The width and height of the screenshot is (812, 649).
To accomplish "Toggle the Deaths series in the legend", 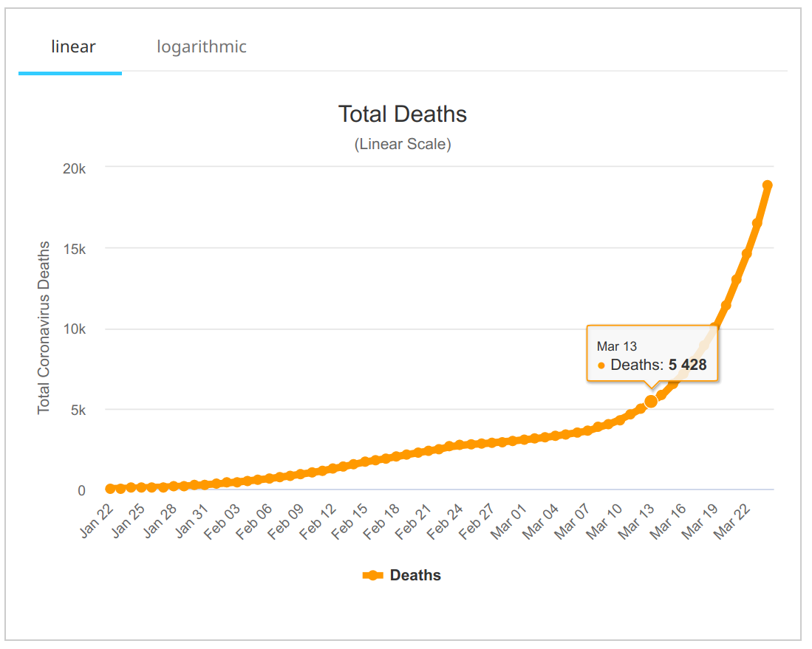I will point(415,575).
